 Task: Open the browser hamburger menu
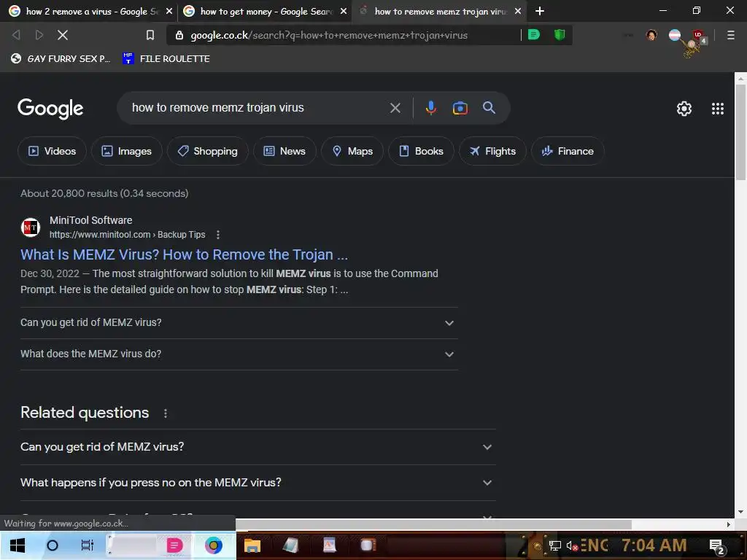(x=730, y=35)
